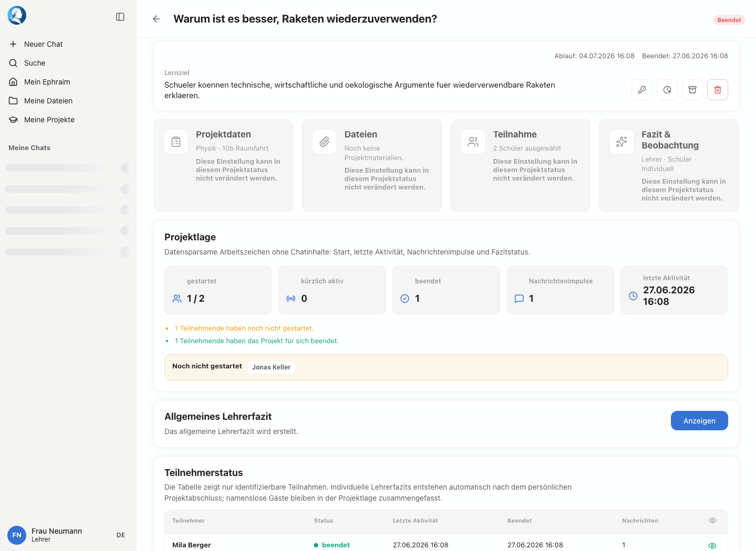Click the Meine Chats heading
This screenshot has width=756, height=551.
(29, 148)
